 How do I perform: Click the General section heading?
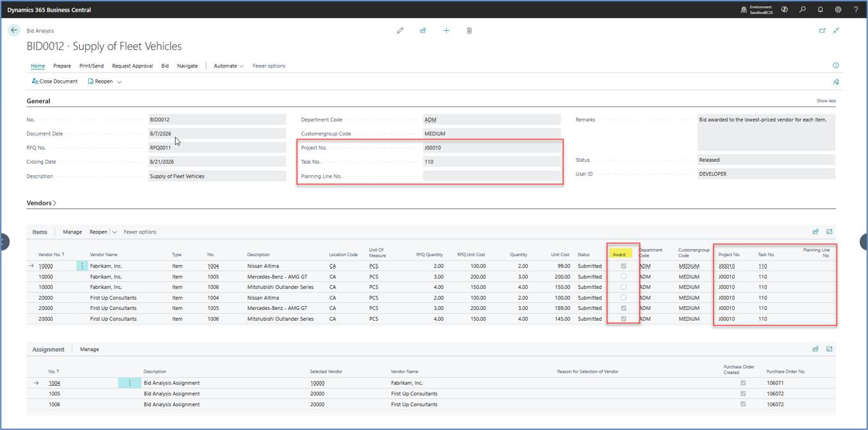(x=38, y=101)
